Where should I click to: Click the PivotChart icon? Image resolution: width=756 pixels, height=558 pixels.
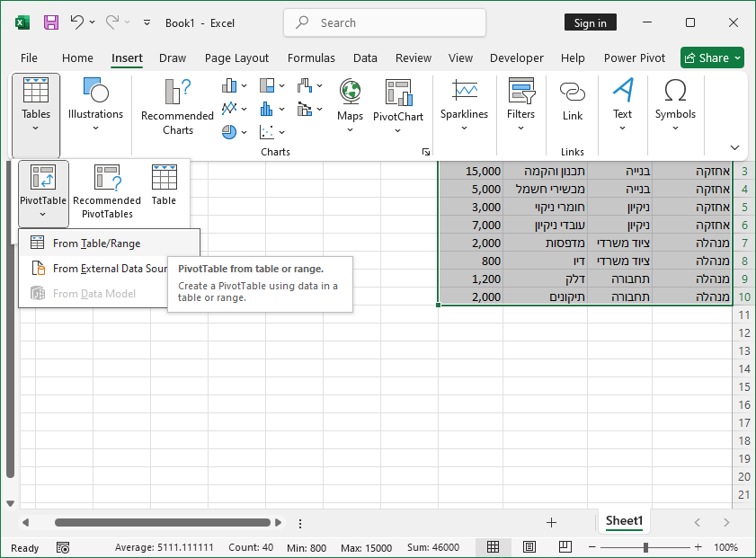397,93
